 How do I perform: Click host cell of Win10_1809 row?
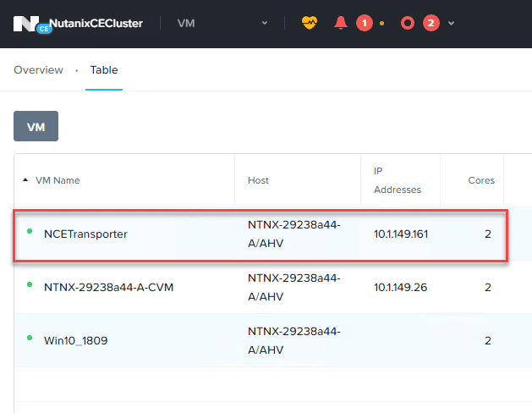click(293, 340)
